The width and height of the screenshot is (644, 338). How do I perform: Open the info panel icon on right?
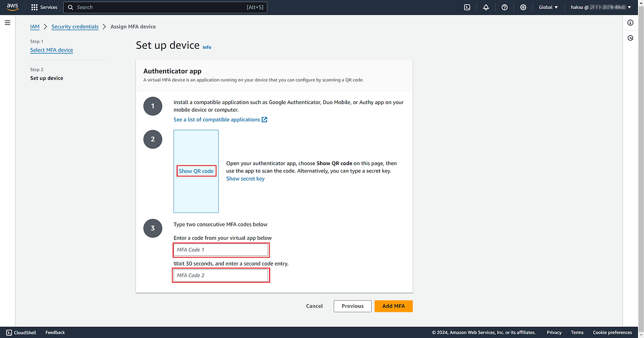point(630,23)
